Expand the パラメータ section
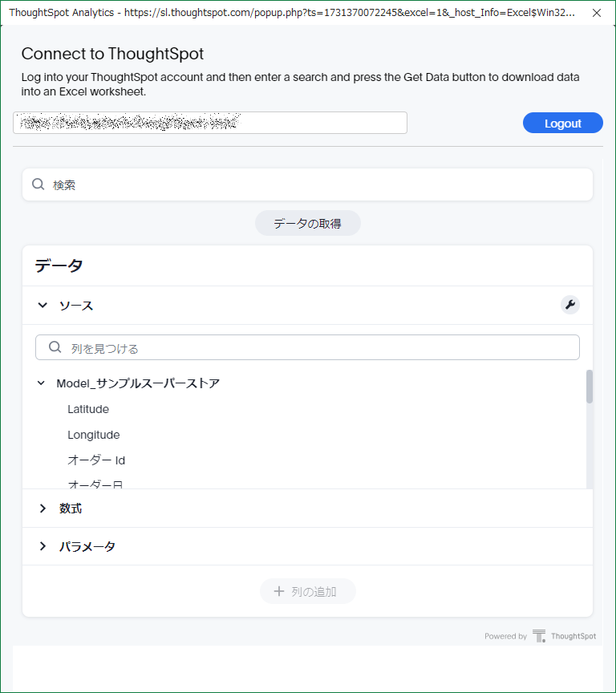Image resolution: width=616 pixels, height=693 pixels. pyautogui.click(x=43, y=546)
